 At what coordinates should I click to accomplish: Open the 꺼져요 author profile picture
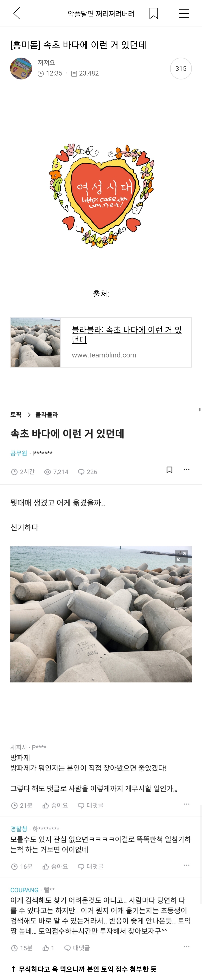(x=21, y=68)
